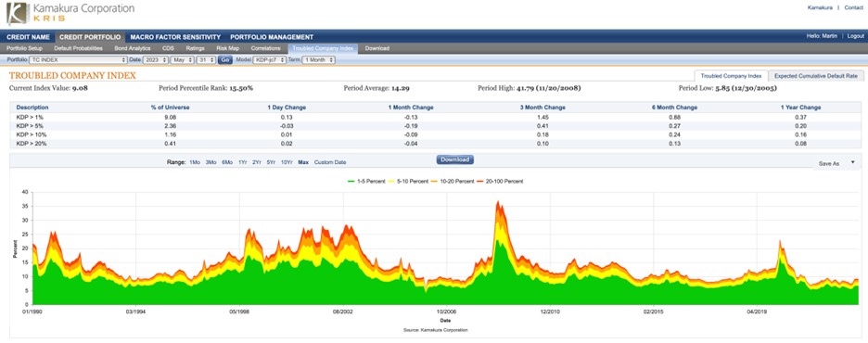Open CDS submenu item
The height and width of the screenshot is (343, 868).
tap(168, 48)
